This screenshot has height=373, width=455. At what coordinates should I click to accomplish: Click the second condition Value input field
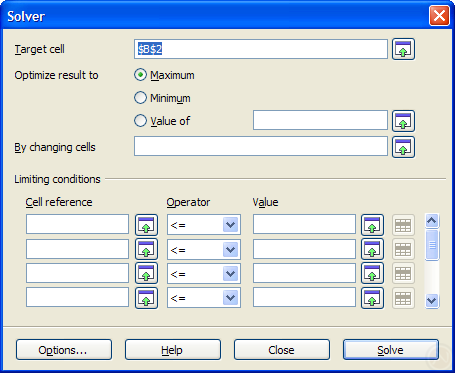tap(304, 249)
